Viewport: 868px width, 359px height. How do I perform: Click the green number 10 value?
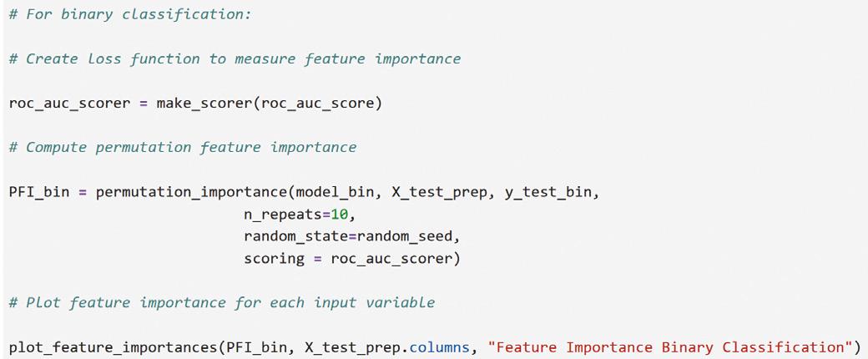[339, 215]
